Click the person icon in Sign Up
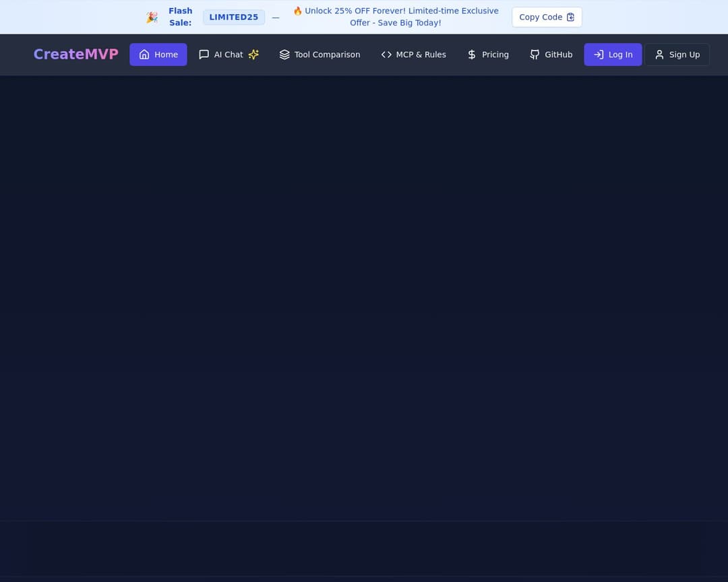The width and height of the screenshot is (728, 582). [659, 55]
